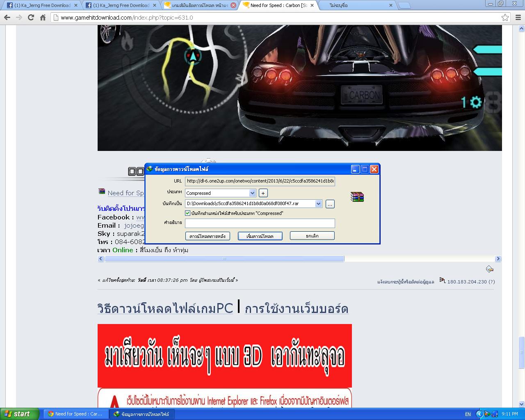The height and width of the screenshot is (420, 525).
Task: Click the 'ดาวน์โหลดภายหลัง' download later button
Action: coord(208,236)
